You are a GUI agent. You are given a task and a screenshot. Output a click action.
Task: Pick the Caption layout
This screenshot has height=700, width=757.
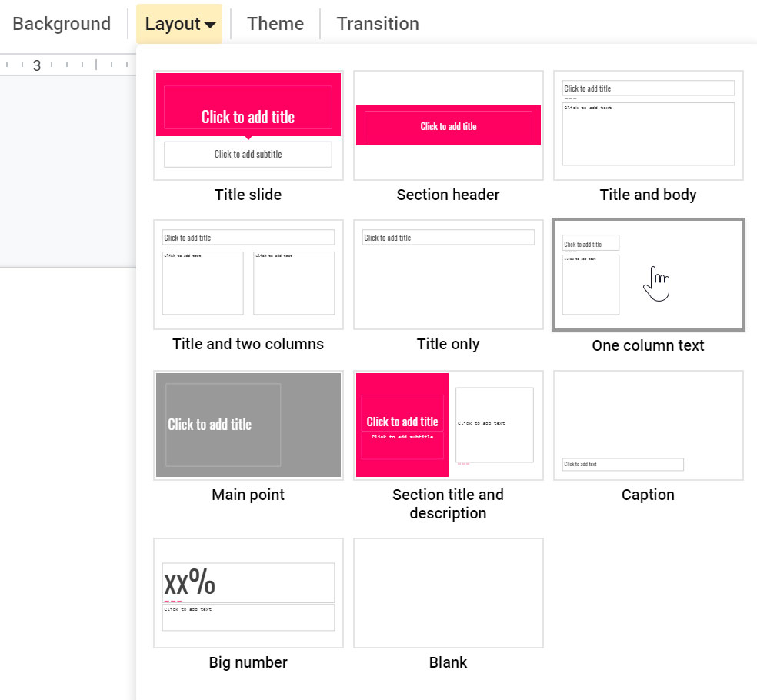pos(648,425)
